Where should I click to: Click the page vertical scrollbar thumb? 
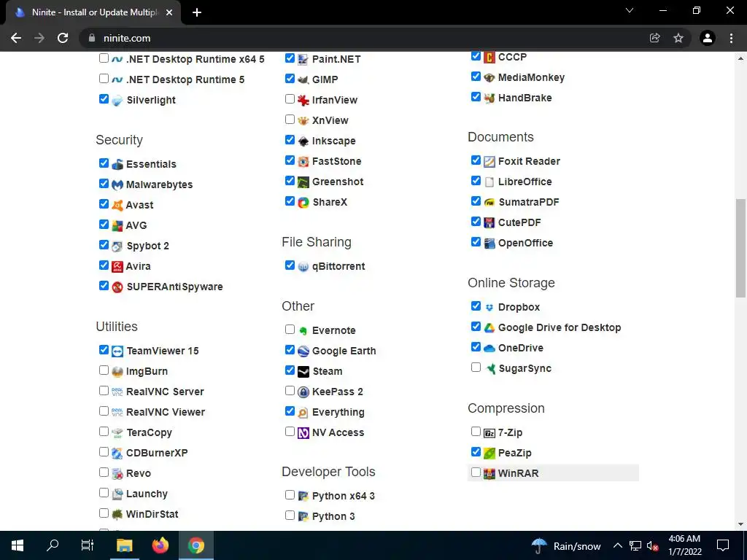point(740,248)
